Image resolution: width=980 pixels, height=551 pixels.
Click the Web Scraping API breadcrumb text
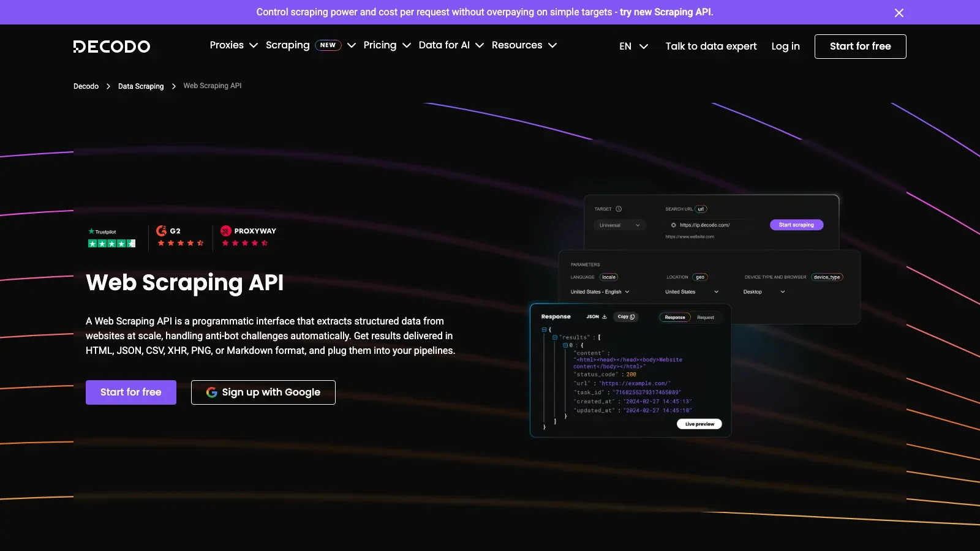(213, 86)
